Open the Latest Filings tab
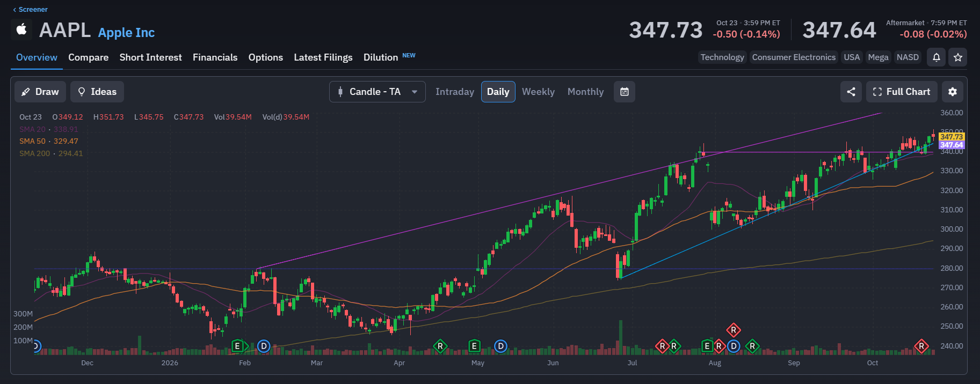The width and height of the screenshot is (980, 384). [323, 57]
